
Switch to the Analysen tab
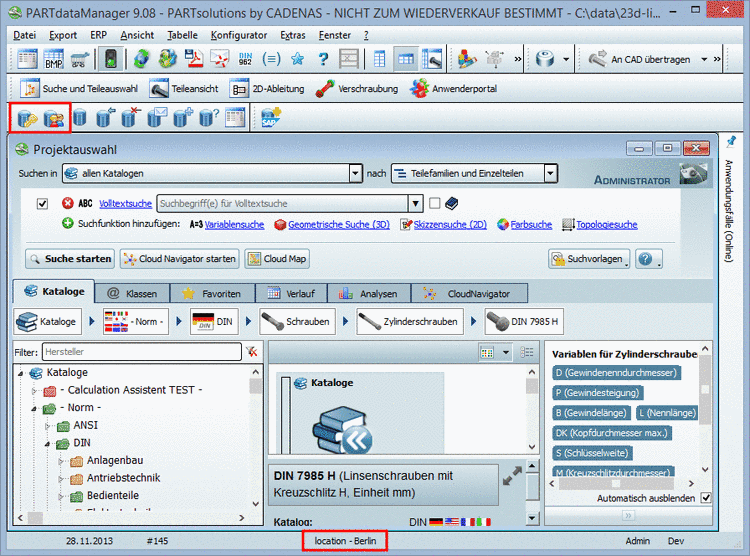pos(369,293)
